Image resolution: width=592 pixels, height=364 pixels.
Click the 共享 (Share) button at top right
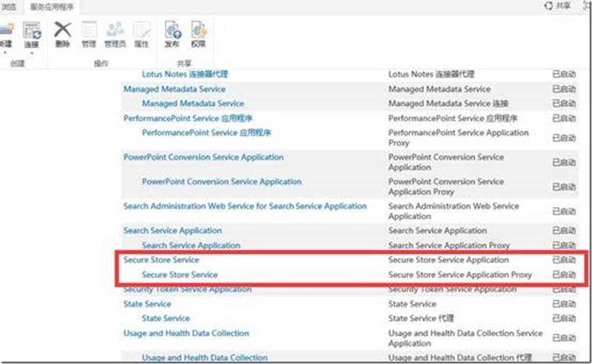click(557, 6)
